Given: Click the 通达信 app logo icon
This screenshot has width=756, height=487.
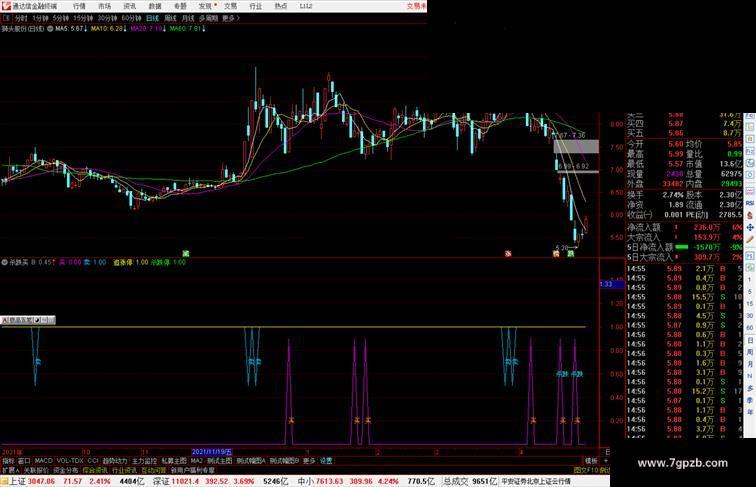Looking at the screenshot, I should 6,6.
